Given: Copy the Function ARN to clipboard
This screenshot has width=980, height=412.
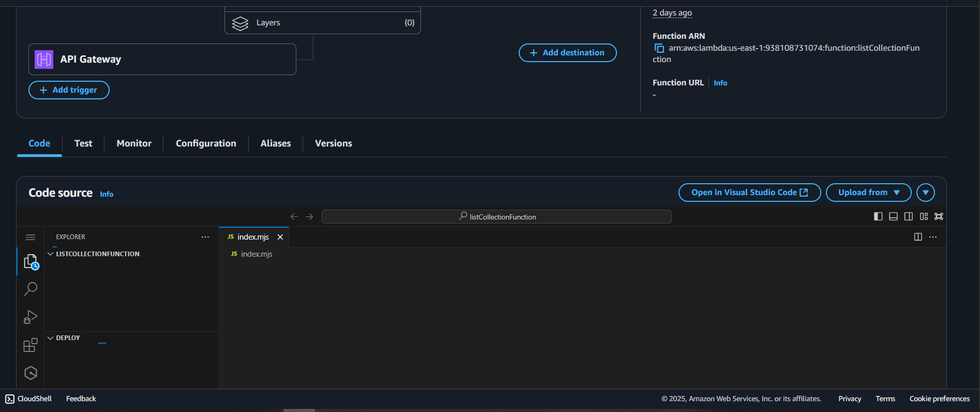Looking at the screenshot, I should pos(659,48).
